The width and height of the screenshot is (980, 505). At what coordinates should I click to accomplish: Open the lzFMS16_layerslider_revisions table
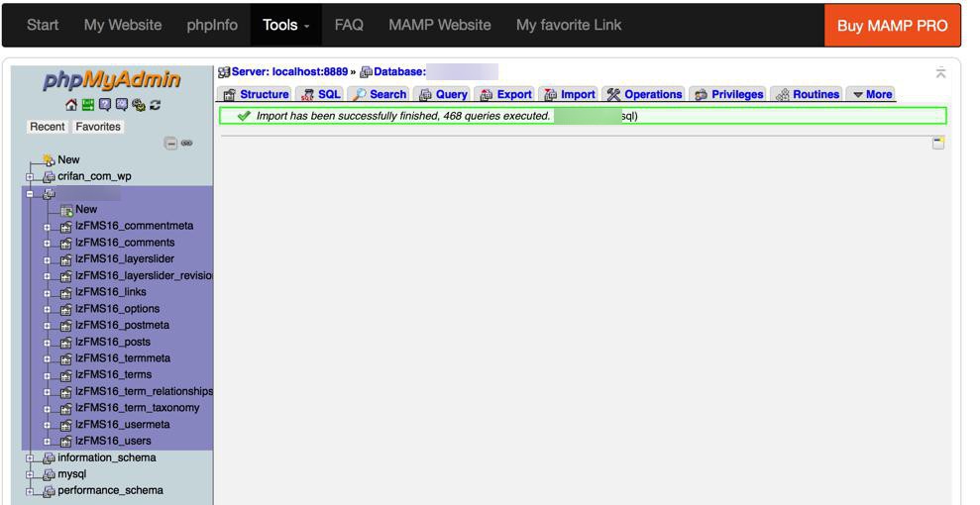coord(144,275)
